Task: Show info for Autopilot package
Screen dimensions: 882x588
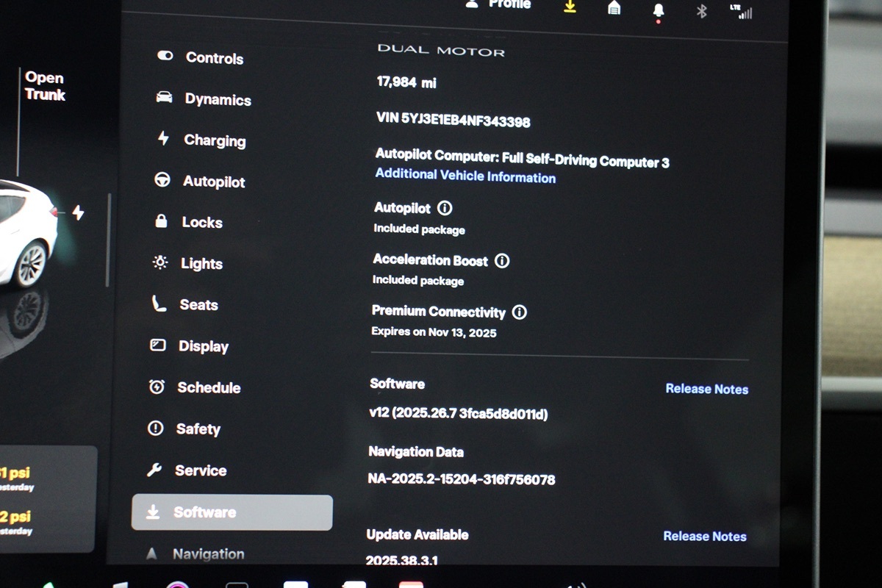Action: (445, 208)
